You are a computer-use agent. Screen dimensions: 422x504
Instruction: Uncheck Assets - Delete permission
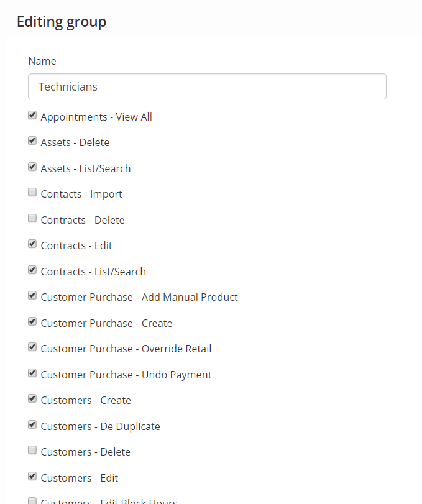(32, 141)
